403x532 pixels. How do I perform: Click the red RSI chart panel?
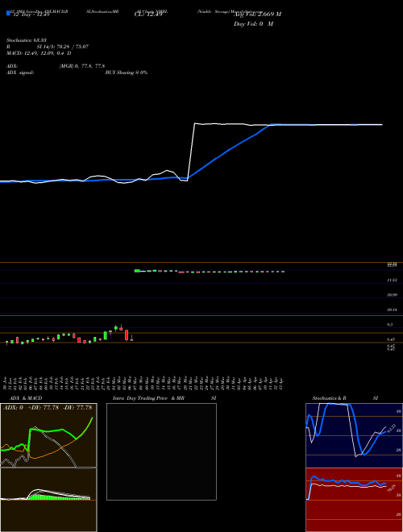354,500
